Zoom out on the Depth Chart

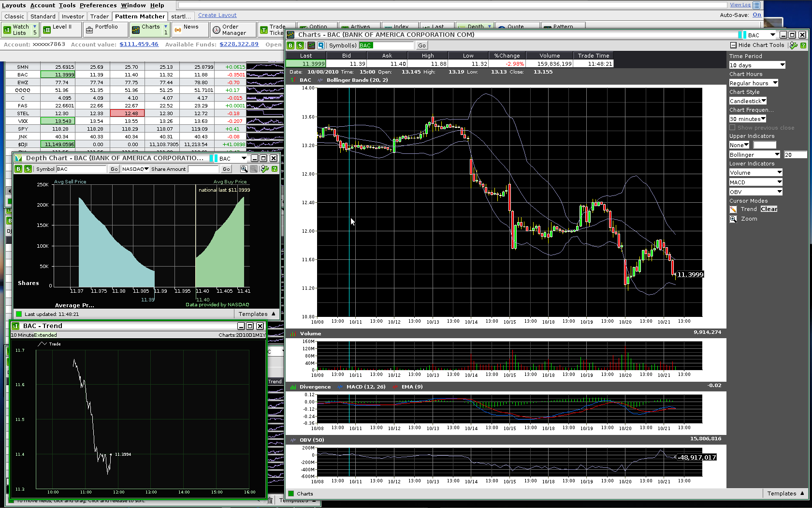coord(254,169)
